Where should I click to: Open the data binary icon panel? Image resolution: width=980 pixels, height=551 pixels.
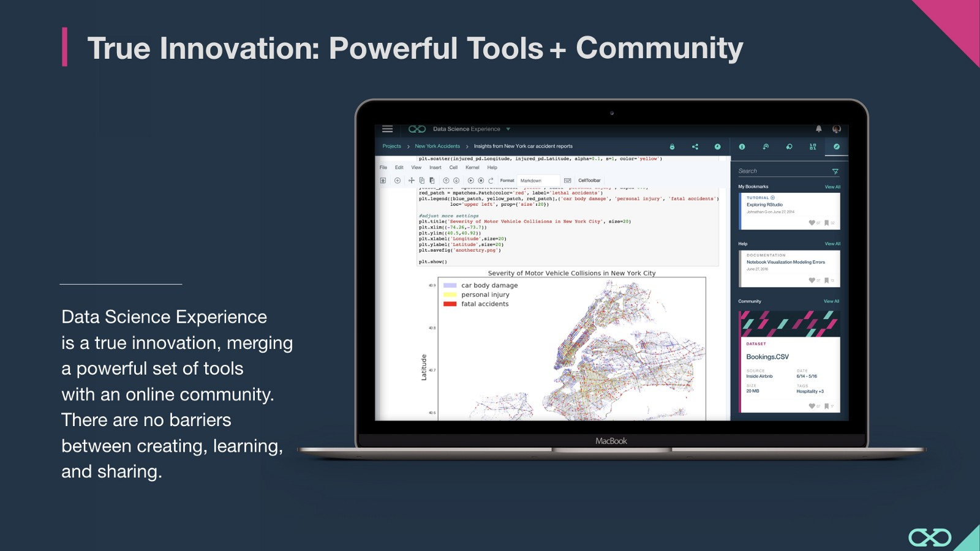pos(813,147)
